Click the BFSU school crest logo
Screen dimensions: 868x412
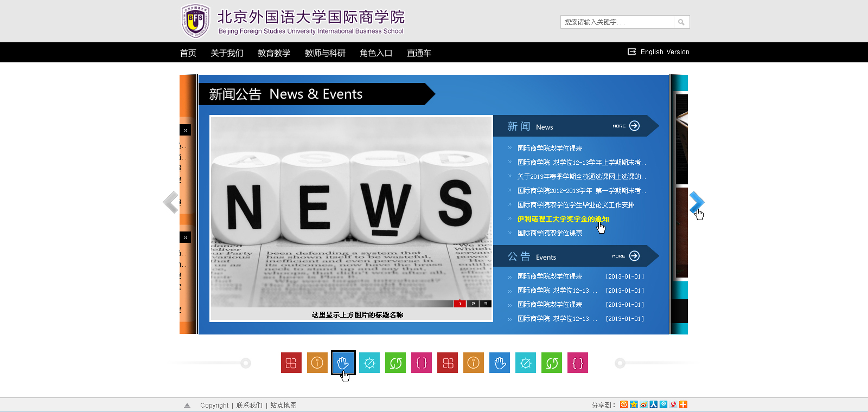click(x=195, y=21)
